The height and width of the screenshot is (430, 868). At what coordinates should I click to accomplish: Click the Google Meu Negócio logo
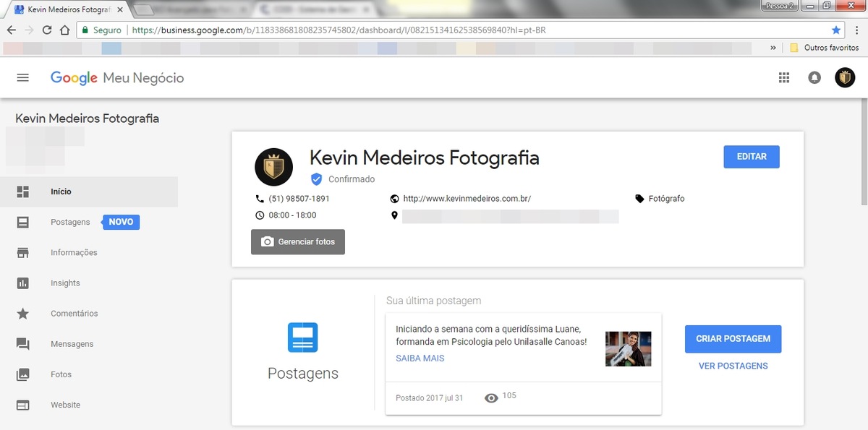(117, 78)
